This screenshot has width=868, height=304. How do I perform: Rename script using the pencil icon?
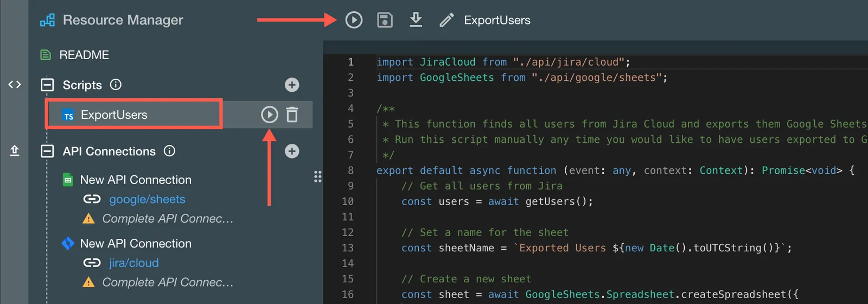[446, 20]
